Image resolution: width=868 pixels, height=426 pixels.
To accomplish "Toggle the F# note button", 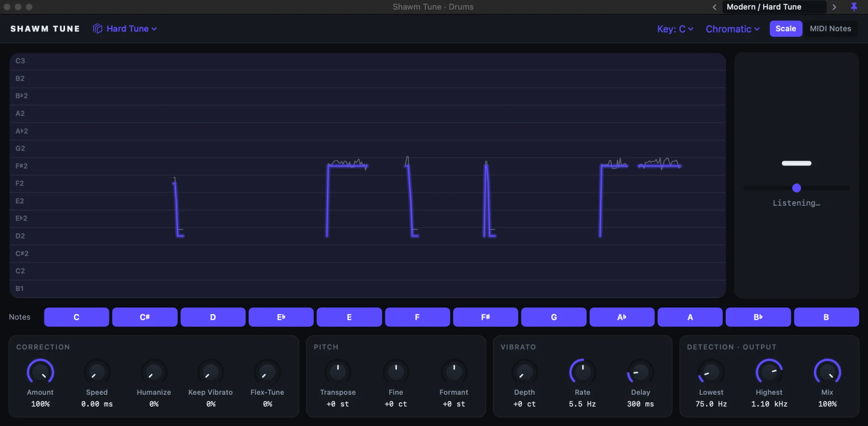I will click(x=486, y=317).
